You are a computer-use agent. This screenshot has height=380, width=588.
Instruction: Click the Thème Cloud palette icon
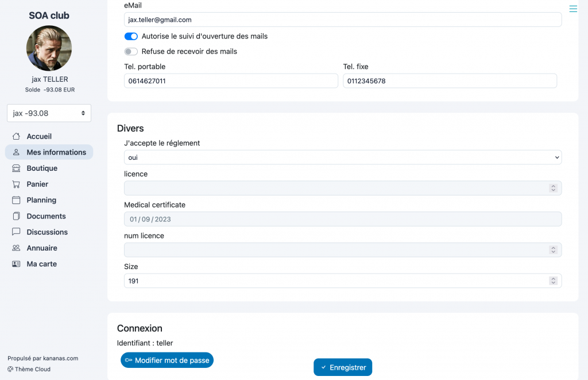10,369
